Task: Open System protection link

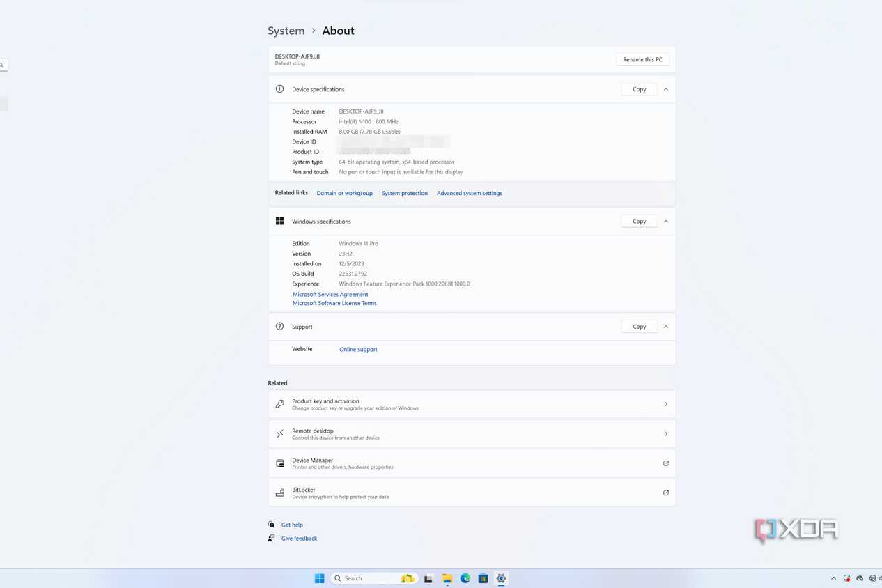Action: pyautogui.click(x=405, y=193)
